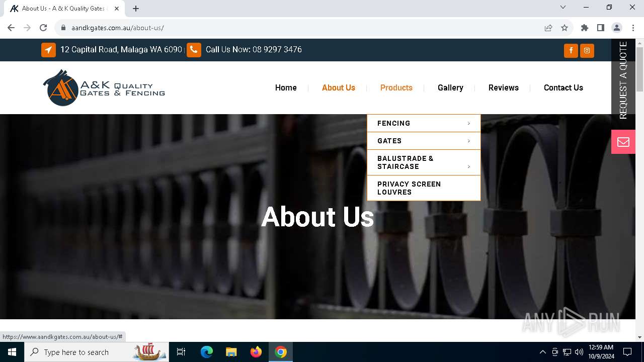Image resolution: width=644 pixels, height=362 pixels.
Task: Click the page vertical scrollbar thumb
Action: click(x=639, y=69)
